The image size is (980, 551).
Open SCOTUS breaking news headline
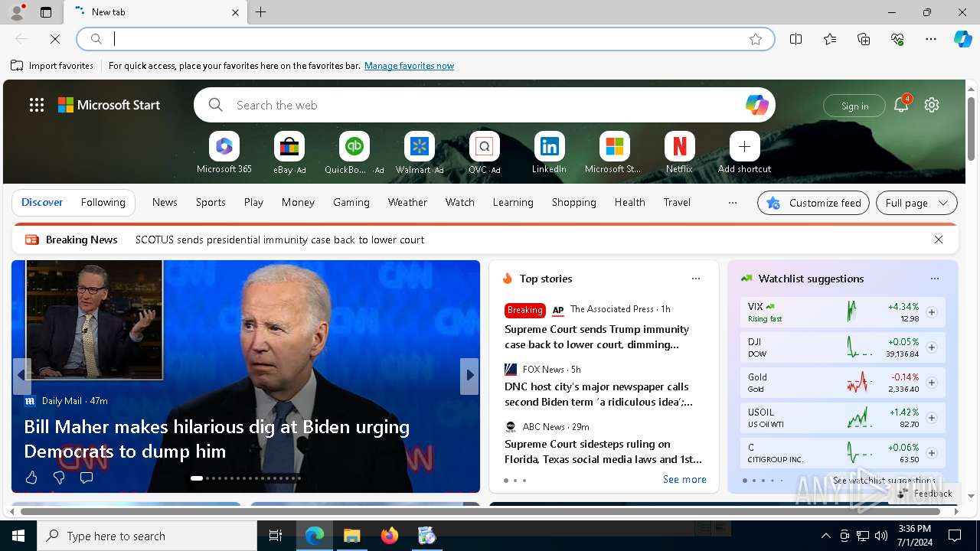[x=279, y=240]
